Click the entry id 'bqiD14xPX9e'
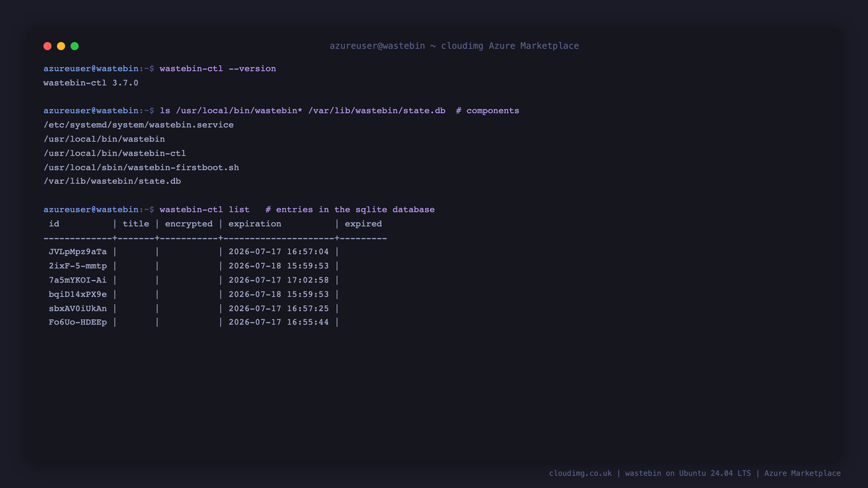868x488 pixels. click(77, 294)
